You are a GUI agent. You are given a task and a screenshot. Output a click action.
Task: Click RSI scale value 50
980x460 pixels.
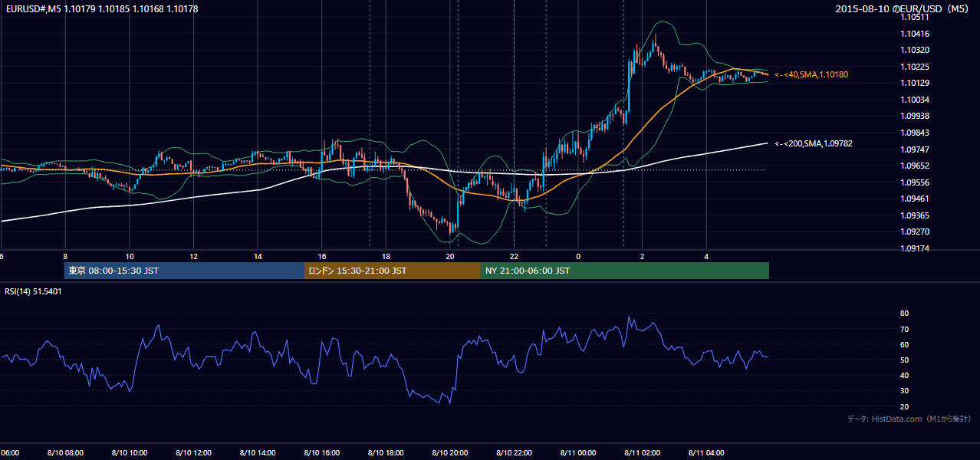coord(904,360)
